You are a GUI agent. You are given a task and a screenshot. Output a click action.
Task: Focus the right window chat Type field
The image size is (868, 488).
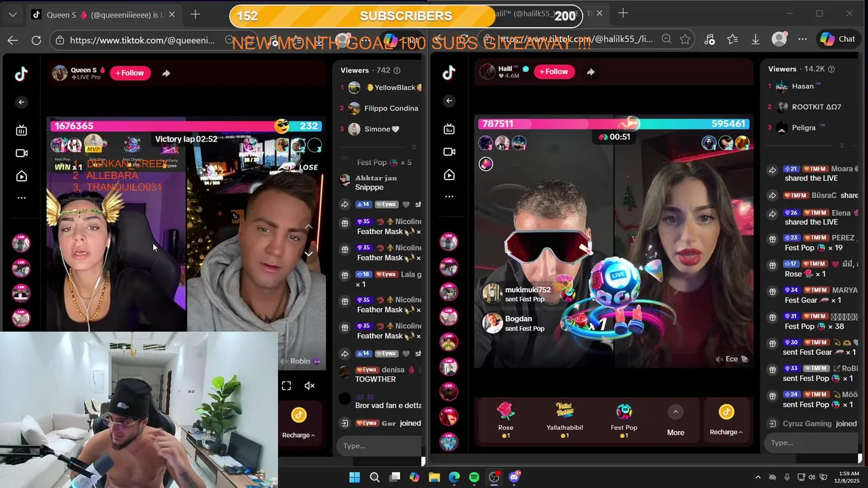[x=810, y=443]
